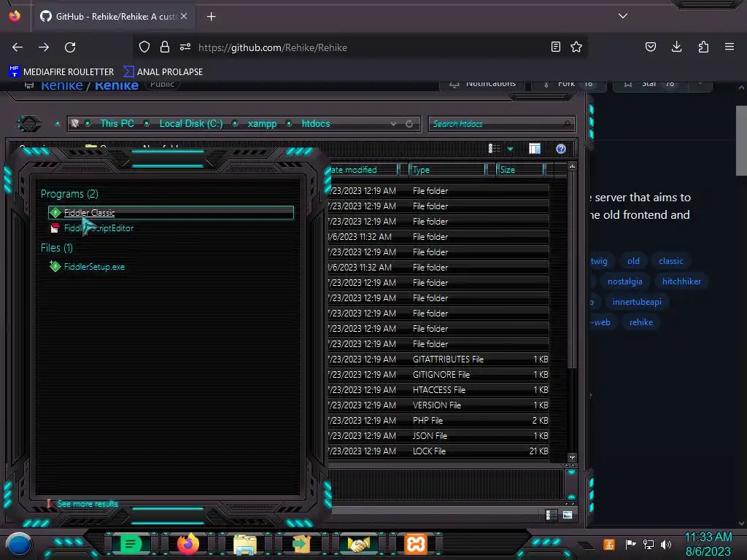Go back in Firefox
This screenshot has width=747, height=560.
pyautogui.click(x=18, y=47)
